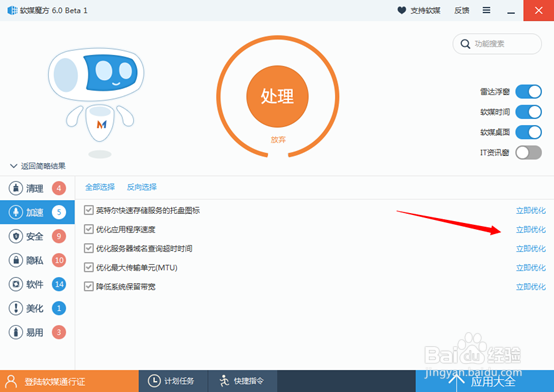The height and width of the screenshot is (392, 554).
Task: Click the 易用 count badge 3
Action: click(x=59, y=332)
